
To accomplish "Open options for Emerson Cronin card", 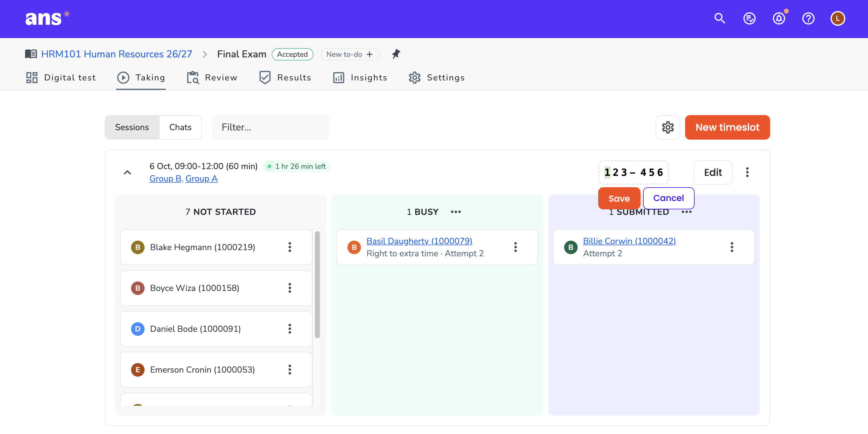I will click(x=289, y=370).
